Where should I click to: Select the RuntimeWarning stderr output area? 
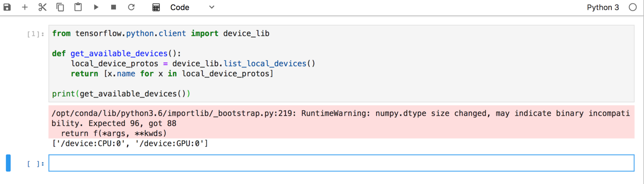point(341,122)
